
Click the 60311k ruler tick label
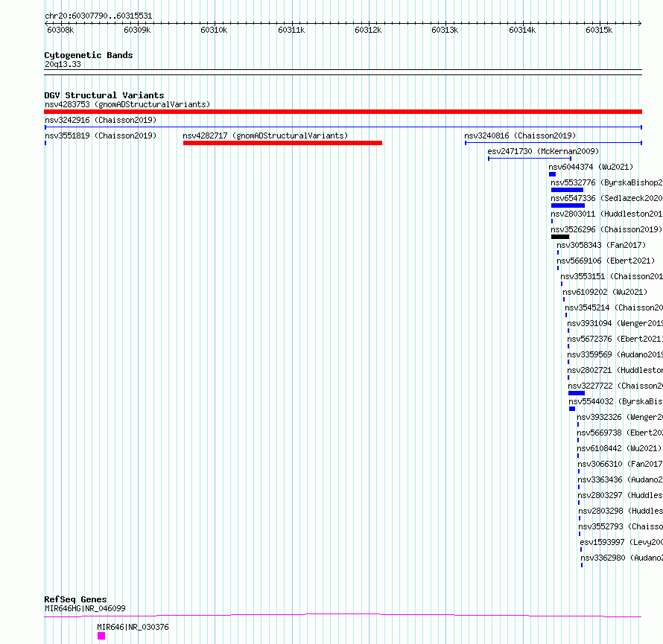[291, 31]
